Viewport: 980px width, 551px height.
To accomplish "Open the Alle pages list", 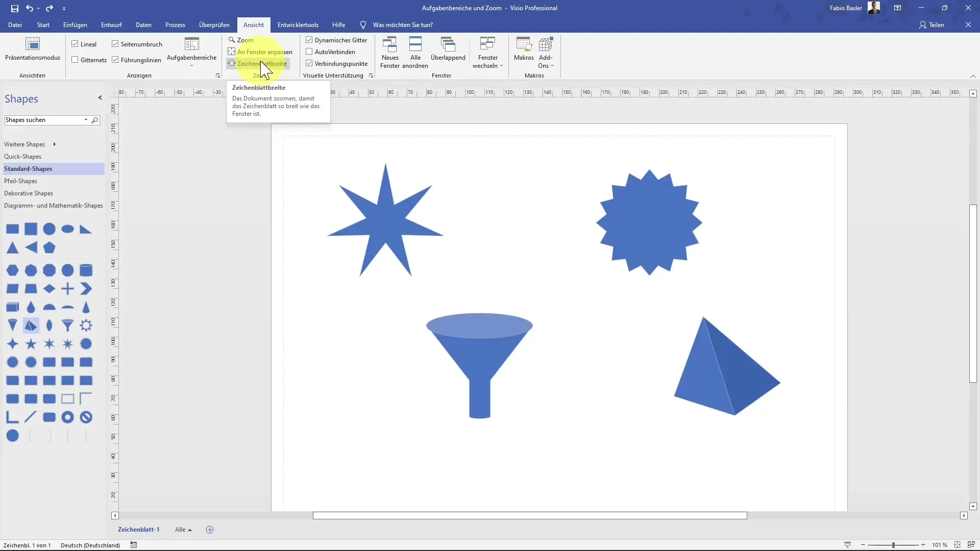I will (x=183, y=530).
